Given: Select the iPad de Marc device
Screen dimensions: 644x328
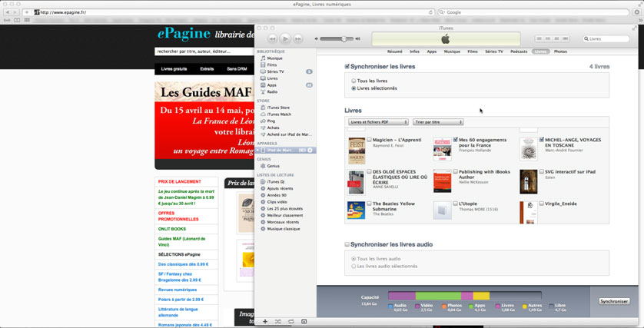Looking at the screenshot, I should point(282,151).
